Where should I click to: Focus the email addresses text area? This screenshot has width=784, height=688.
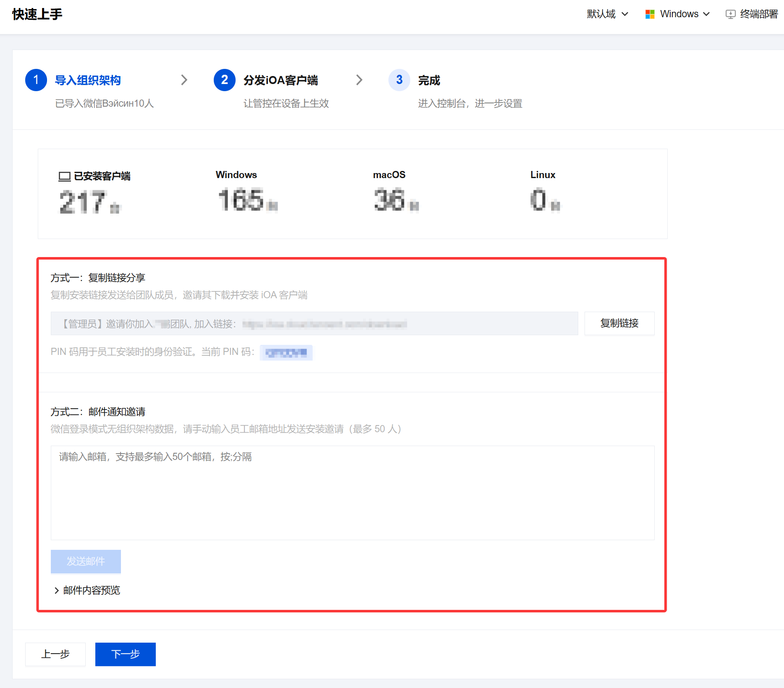point(352,493)
